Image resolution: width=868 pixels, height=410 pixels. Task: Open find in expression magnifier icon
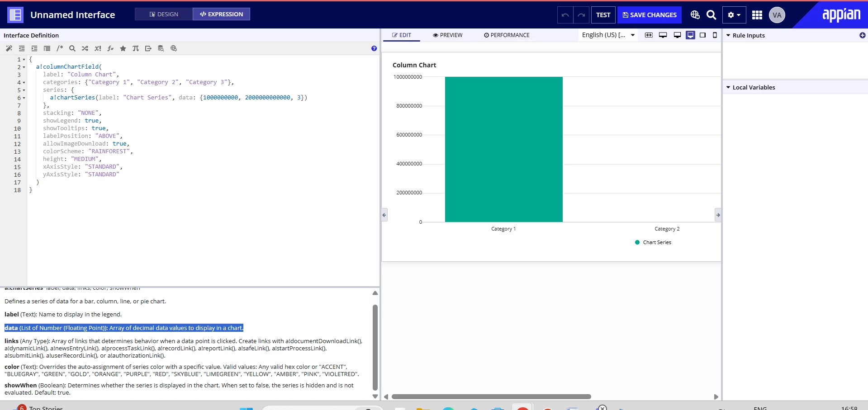pos(72,48)
